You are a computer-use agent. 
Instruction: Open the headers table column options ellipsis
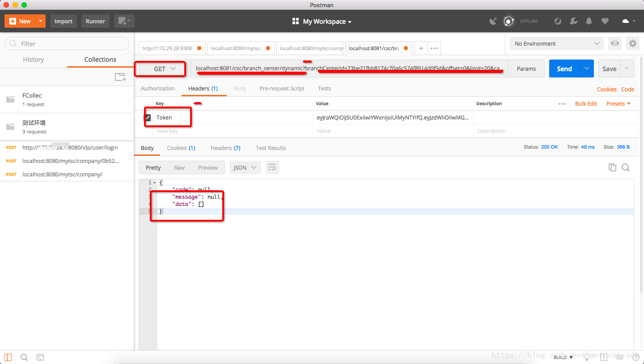click(562, 103)
